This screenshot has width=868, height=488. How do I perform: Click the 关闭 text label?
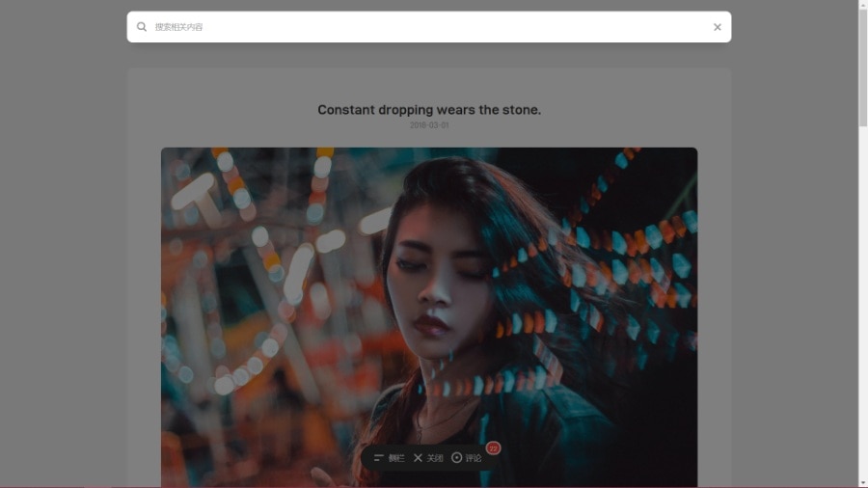tap(435, 458)
